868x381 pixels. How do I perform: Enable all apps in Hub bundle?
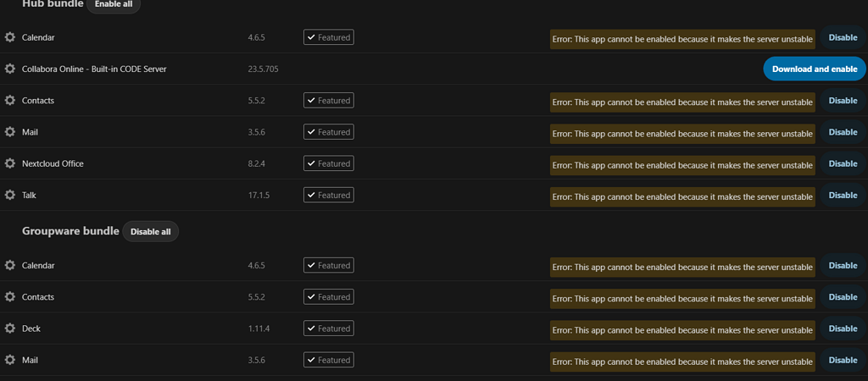[113, 4]
